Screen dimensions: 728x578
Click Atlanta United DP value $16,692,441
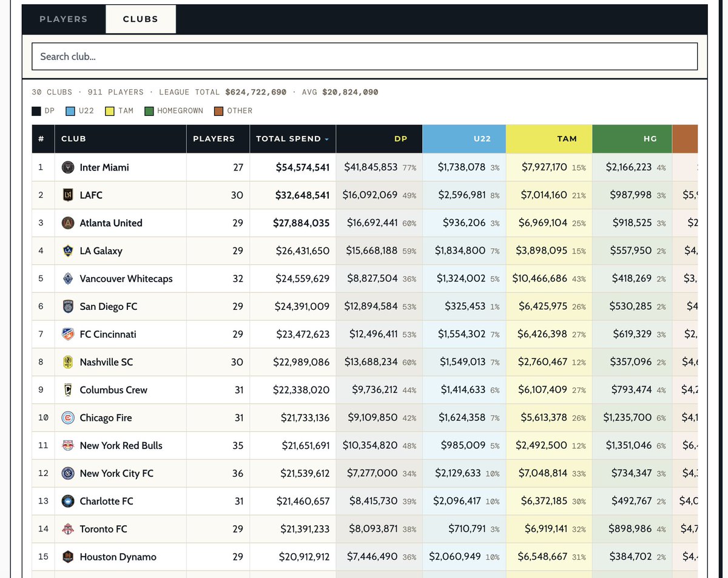point(372,223)
